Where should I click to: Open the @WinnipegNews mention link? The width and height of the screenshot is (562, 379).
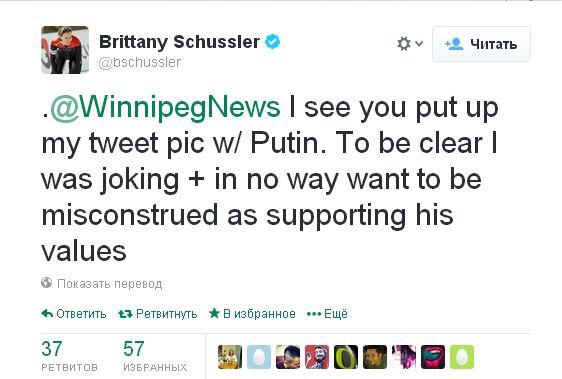[165, 106]
